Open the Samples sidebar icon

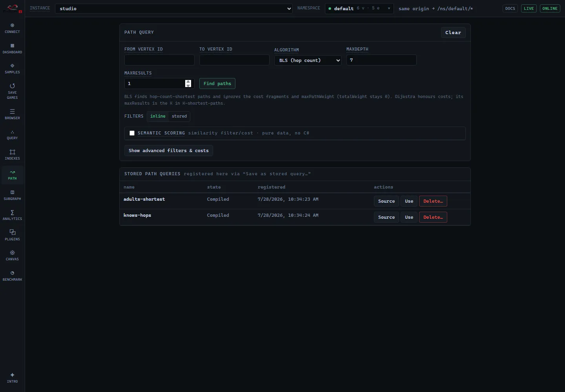click(12, 69)
